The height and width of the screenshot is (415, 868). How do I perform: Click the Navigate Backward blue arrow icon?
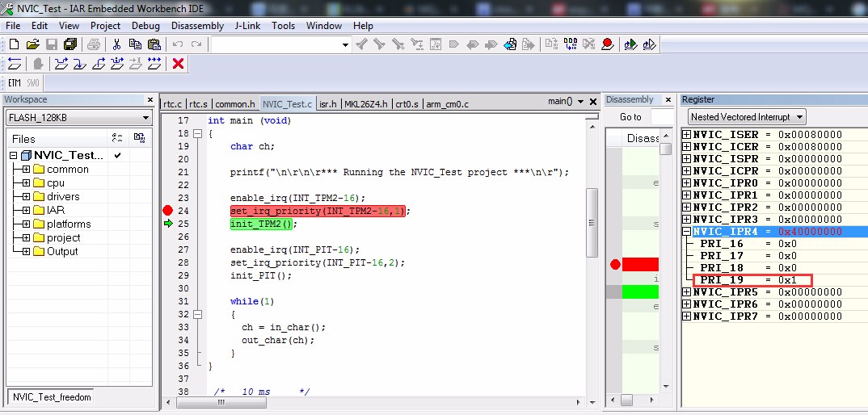pyautogui.click(x=511, y=44)
